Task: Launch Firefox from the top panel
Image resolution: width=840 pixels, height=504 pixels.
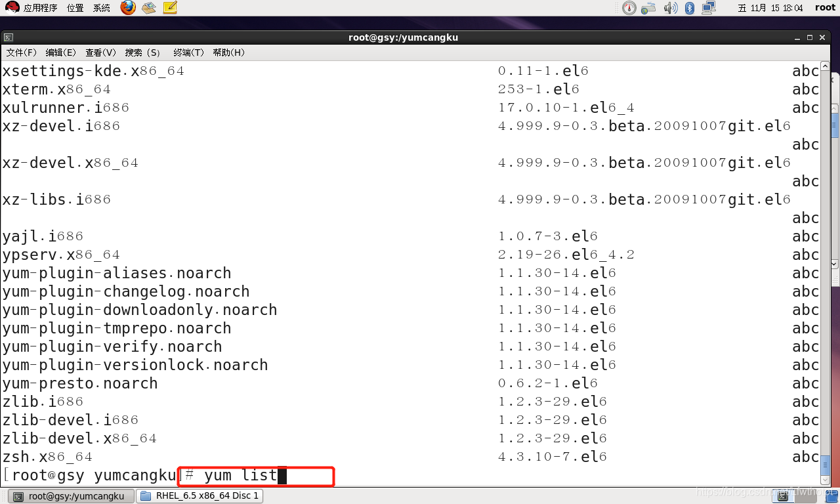Action: click(x=128, y=8)
